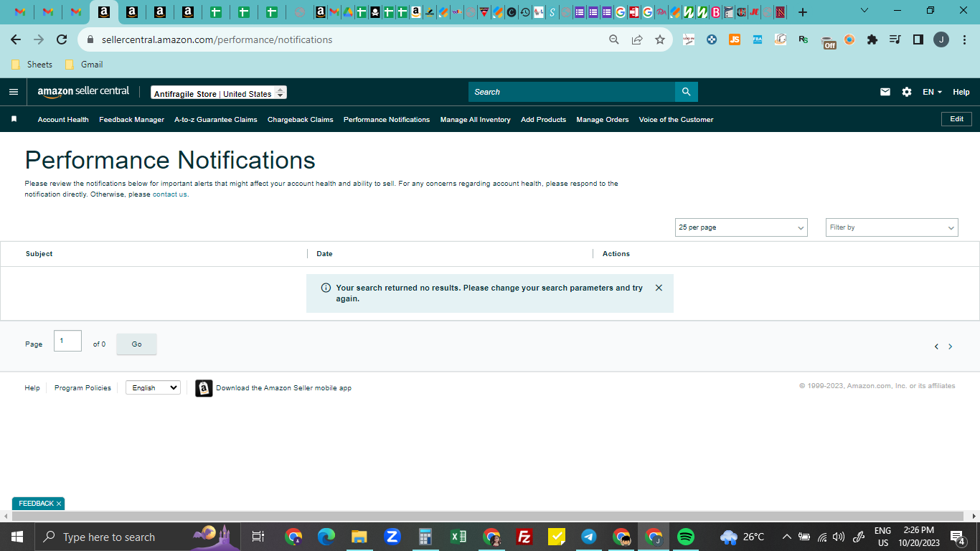The height and width of the screenshot is (551, 980).
Task: Click the magnifier search button in Seller Central
Action: click(686, 92)
